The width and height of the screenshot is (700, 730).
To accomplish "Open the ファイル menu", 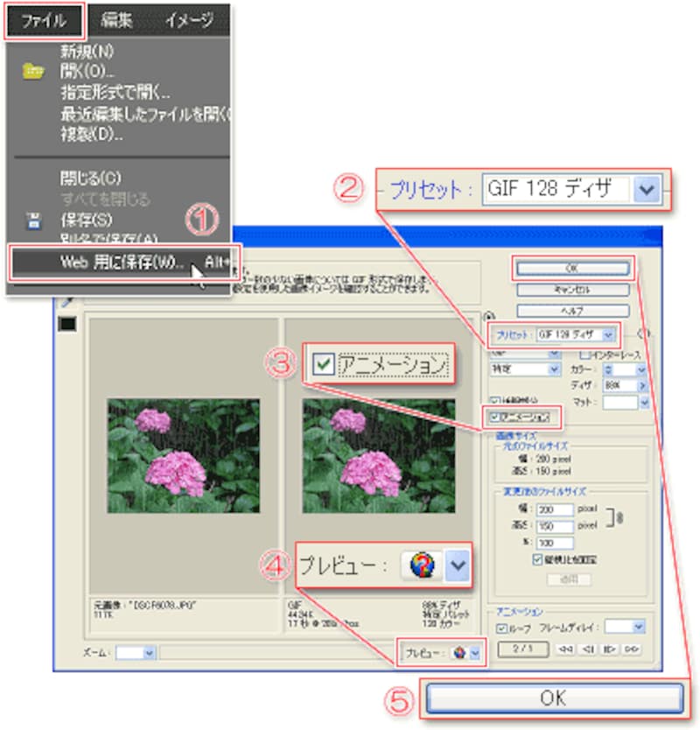I will (x=43, y=19).
